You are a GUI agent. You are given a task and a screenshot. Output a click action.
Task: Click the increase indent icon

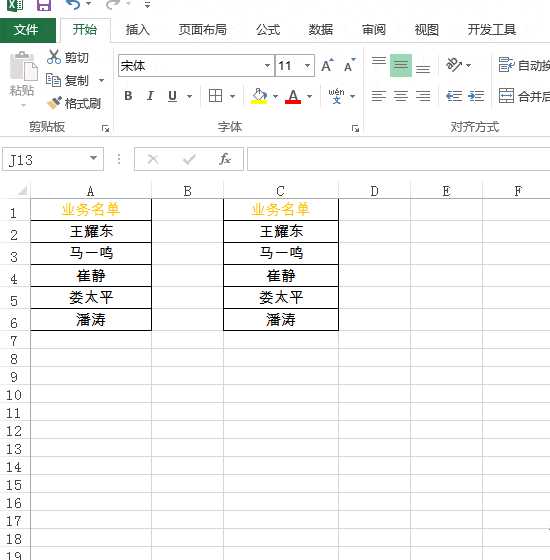[476, 96]
